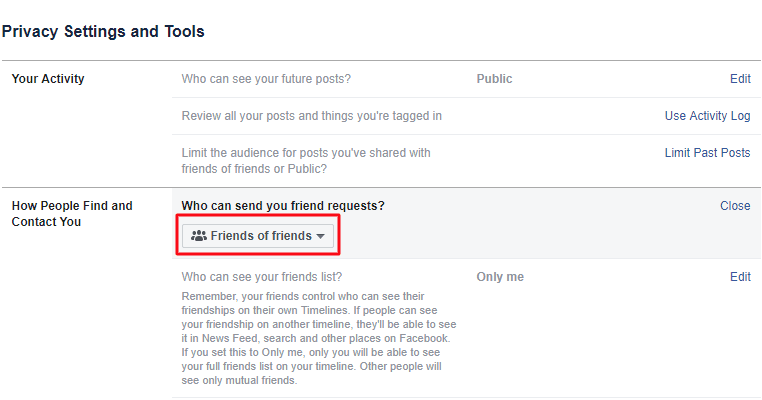762x400 pixels.
Task: Select the Your Activity section label
Action: click(48, 78)
